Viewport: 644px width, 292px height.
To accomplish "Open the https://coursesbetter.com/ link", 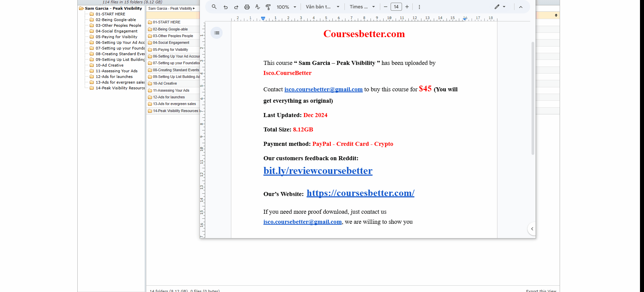I will coord(360,193).
